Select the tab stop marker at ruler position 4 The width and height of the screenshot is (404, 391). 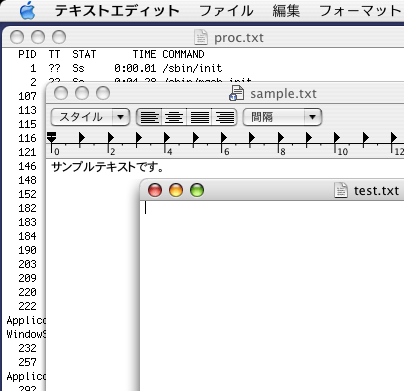pyautogui.click(x=166, y=137)
